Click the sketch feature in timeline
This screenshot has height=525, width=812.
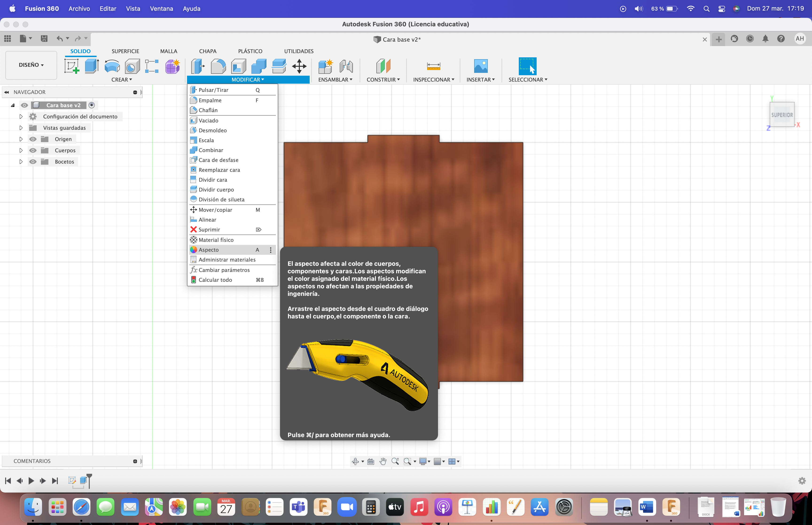(72, 480)
